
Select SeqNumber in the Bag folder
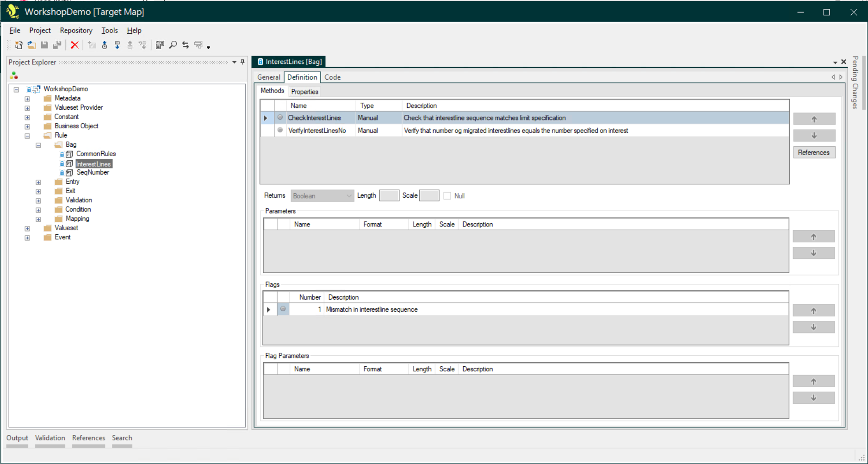(93, 172)
